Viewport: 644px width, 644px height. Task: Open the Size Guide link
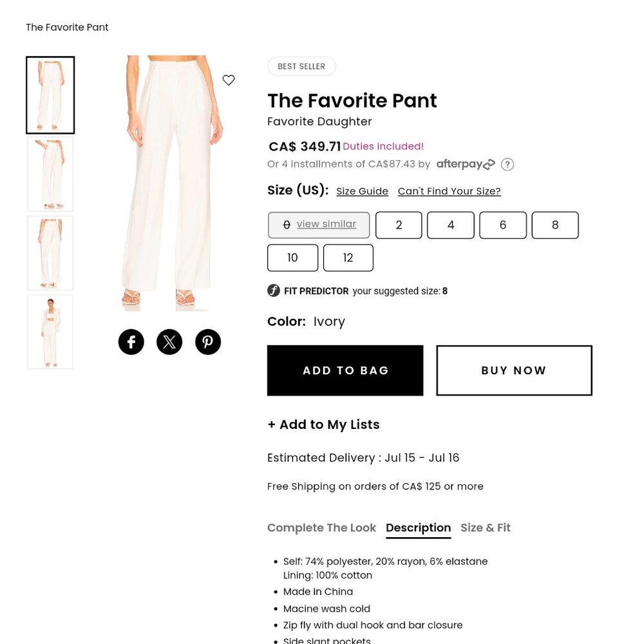click(x=362, y=191)
